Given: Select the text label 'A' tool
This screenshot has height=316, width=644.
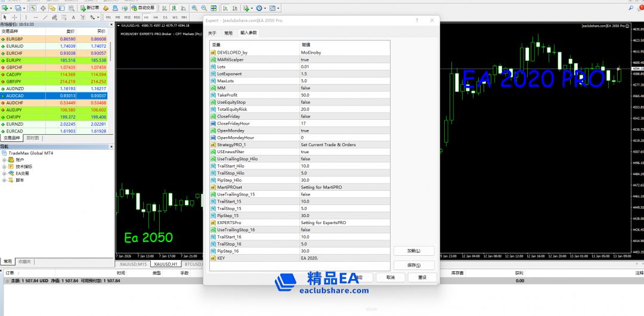Looking at the screenshot, I should point(75,17).
